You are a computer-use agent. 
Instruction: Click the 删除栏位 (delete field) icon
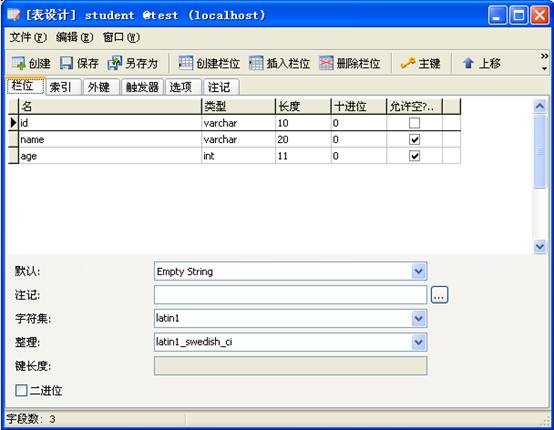(x=326, y=63)
